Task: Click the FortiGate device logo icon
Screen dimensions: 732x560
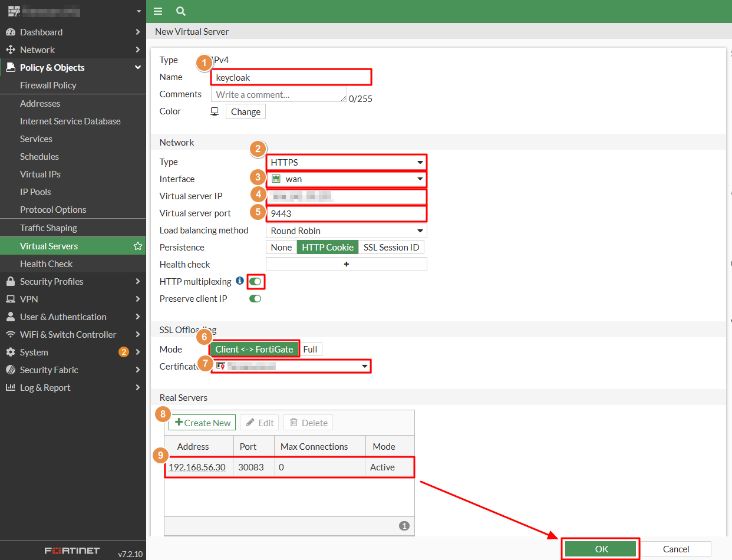Action: (14, 11)
